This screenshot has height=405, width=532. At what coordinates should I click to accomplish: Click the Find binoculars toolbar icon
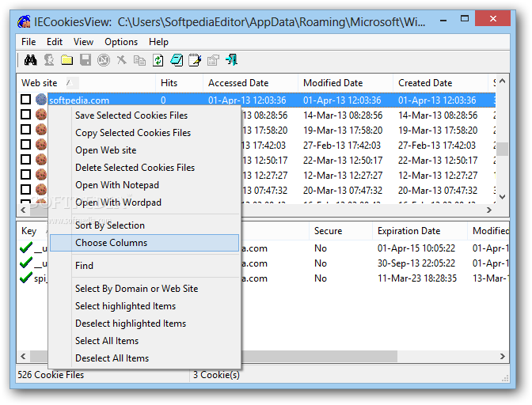[31, 60]
